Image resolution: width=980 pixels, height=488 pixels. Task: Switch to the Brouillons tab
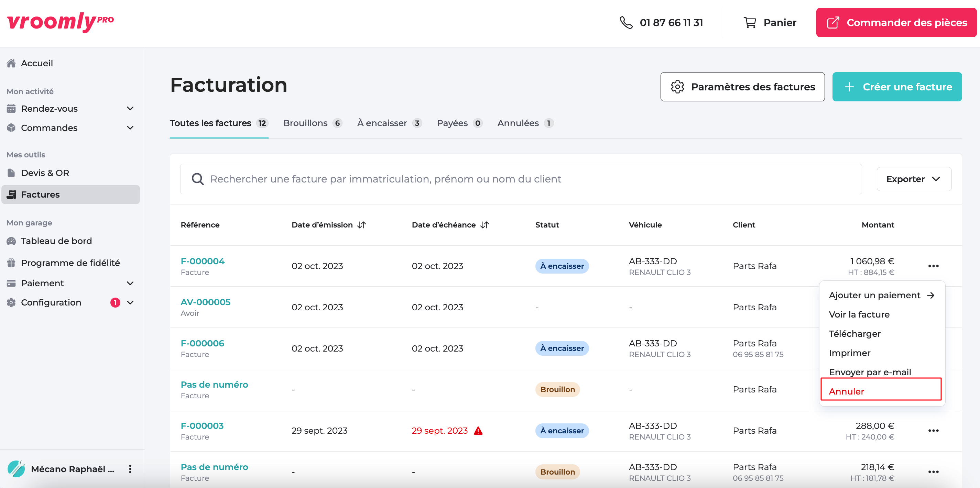click(x=313, y=123)
